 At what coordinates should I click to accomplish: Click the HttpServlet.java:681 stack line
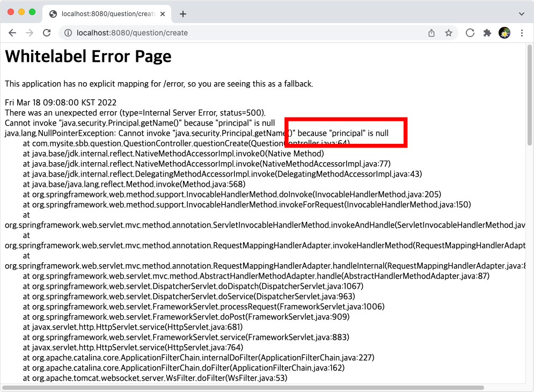[133, 327]
